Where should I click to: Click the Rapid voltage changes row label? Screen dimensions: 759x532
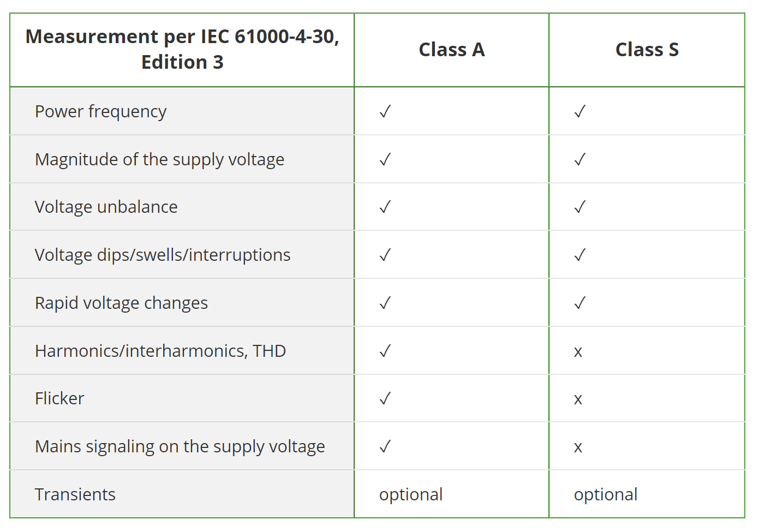[121, 303]
